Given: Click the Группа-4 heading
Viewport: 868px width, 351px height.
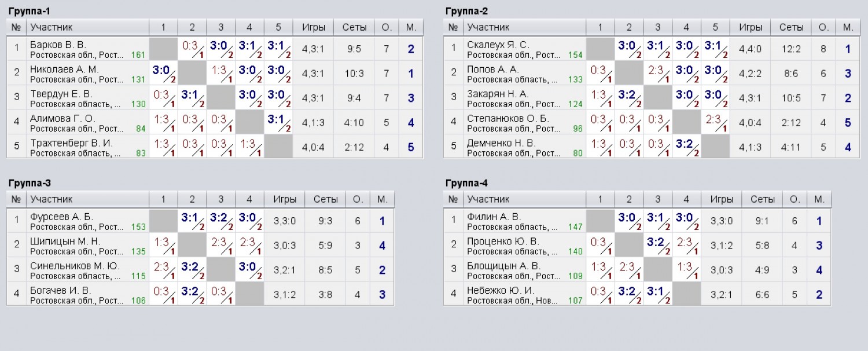Looking at the screenshot, I should (x=467, y=183).
